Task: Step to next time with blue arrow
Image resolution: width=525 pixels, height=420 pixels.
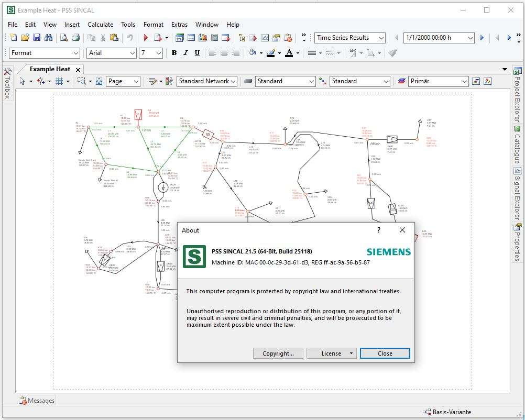Action: pyautogui.click(x=482, y=38)
